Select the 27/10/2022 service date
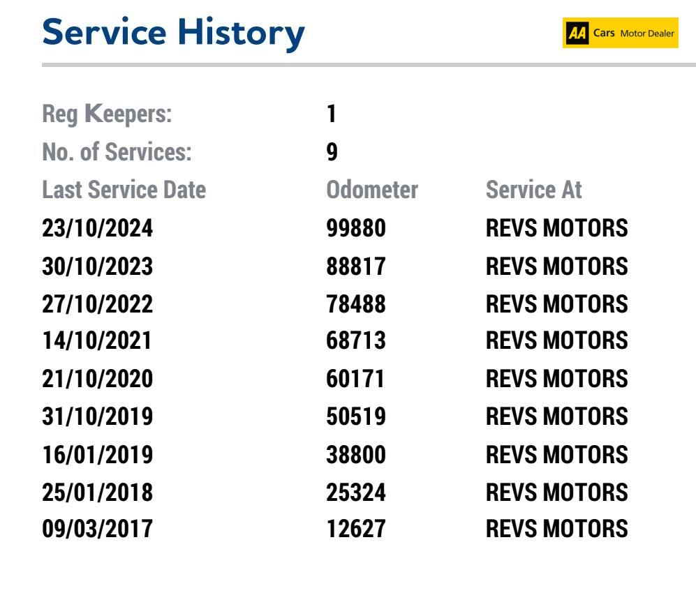696x616 pixels. tap(97, 303)
